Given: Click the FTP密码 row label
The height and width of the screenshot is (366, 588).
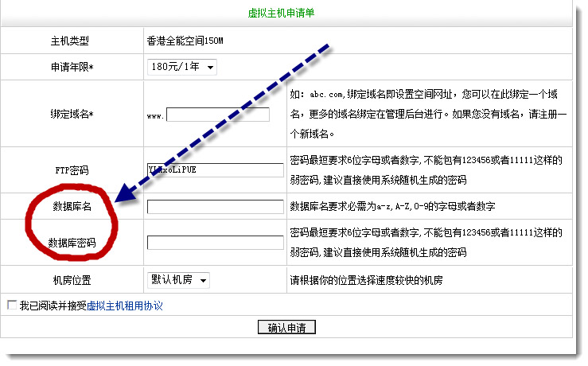Looking at the screenshot, I should [x=71, y=170].
